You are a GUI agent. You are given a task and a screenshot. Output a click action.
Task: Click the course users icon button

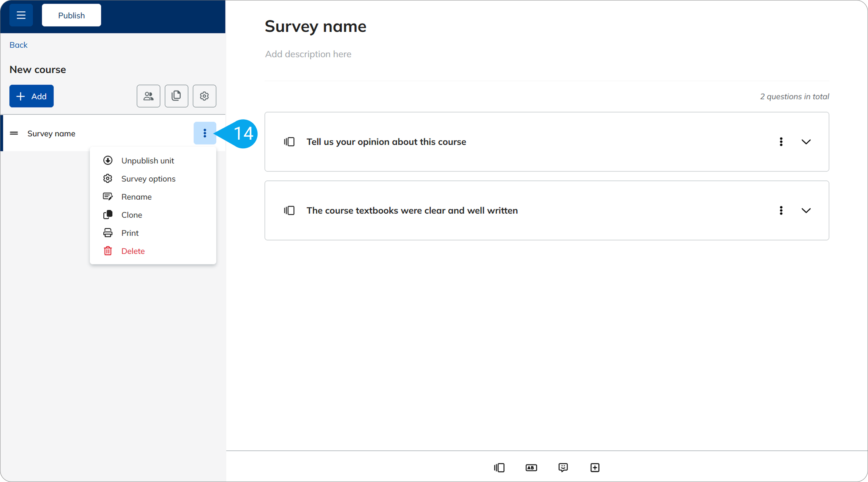coord(149,96)
